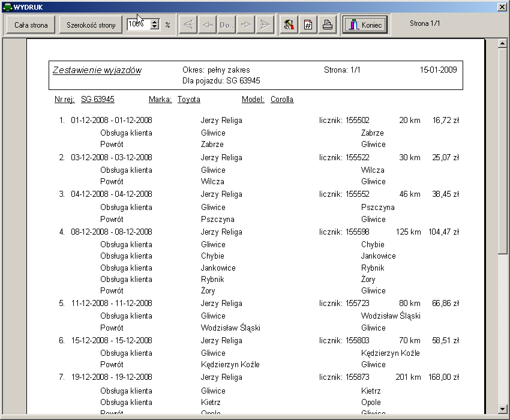Click 'licznik: 155803' text

pyautogui.click(x=344, y=340)
